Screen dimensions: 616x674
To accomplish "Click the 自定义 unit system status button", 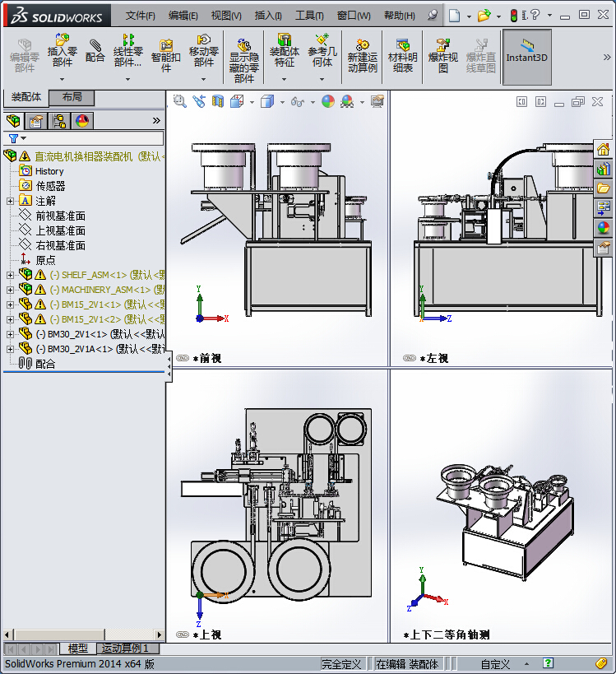I will 495,663.
